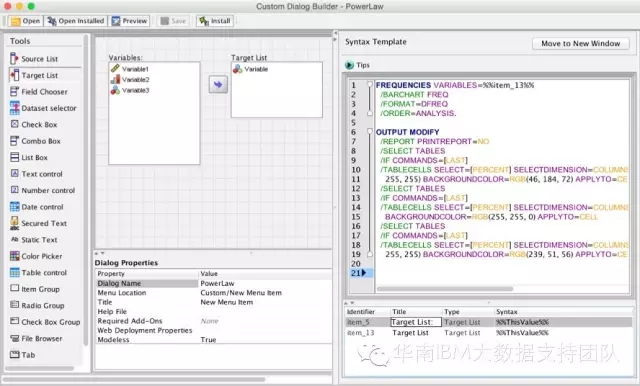The height and width of the screenshot is (386, 640).
Task: Click the Preview toolbar button
Action: (x=129, y=21)
